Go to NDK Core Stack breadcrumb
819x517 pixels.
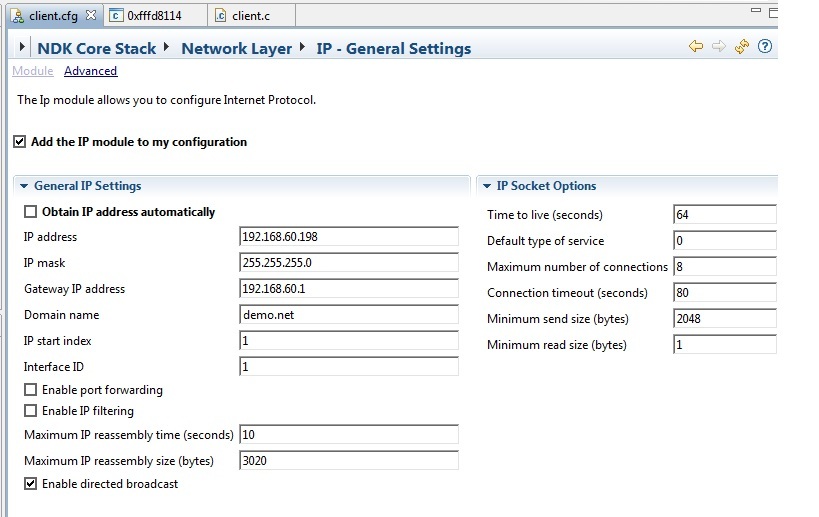pos(97,49)
